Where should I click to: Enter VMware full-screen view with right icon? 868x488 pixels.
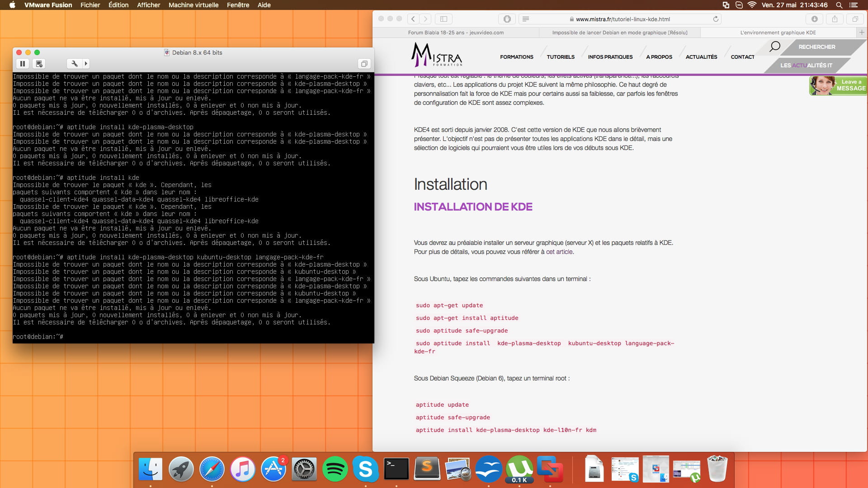[x=364, y=64]
